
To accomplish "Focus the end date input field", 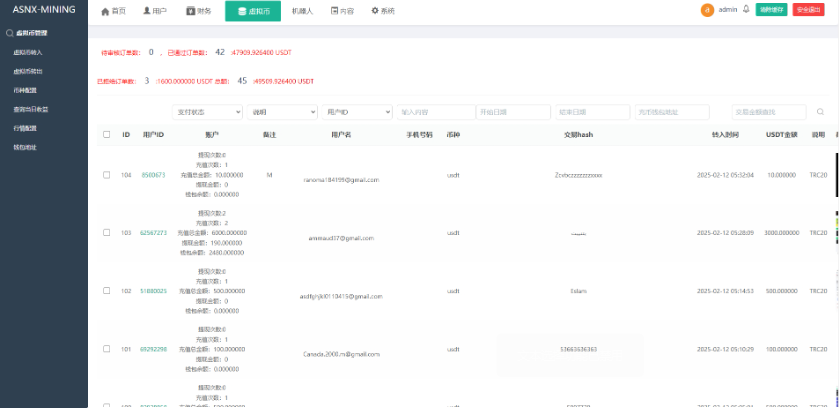I will (x=593, y=112).
